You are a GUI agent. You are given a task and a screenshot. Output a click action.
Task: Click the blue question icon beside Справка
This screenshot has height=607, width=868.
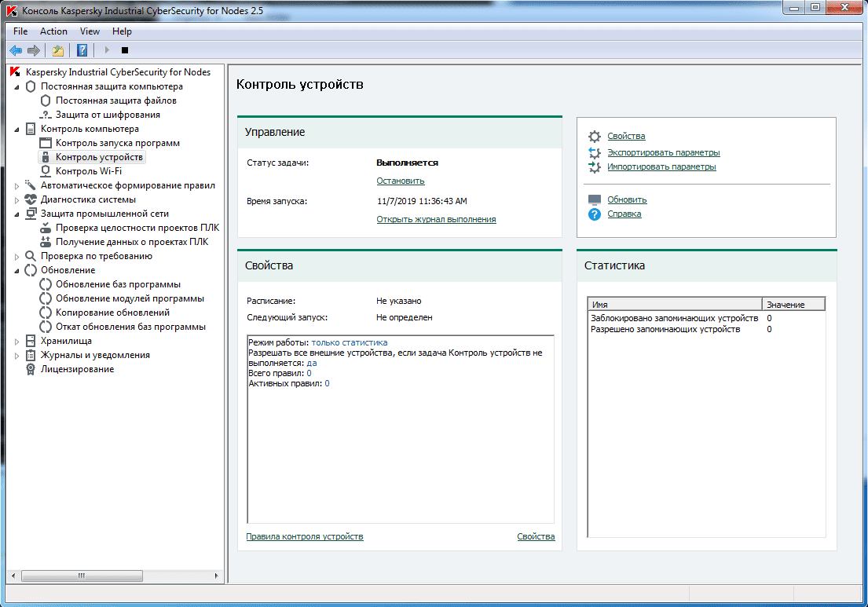point(595,214)
